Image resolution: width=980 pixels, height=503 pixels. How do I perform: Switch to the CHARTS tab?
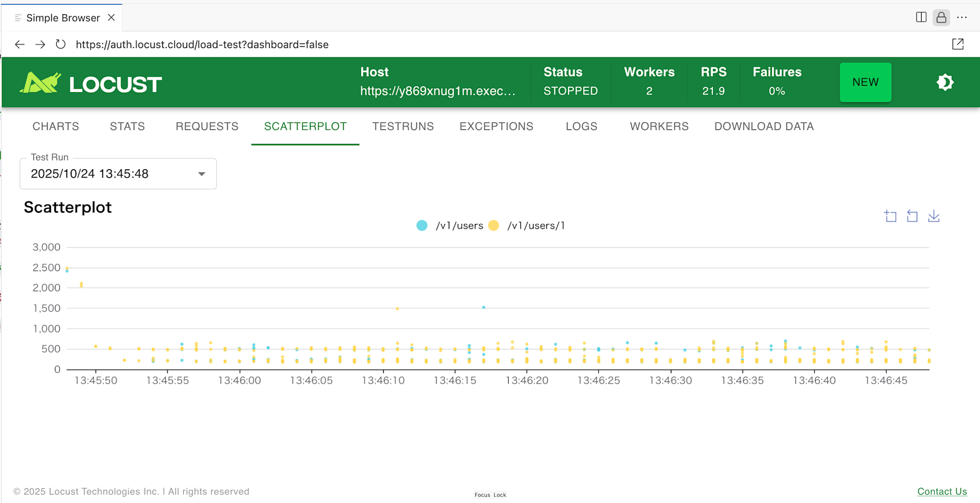tap(55, 126)
